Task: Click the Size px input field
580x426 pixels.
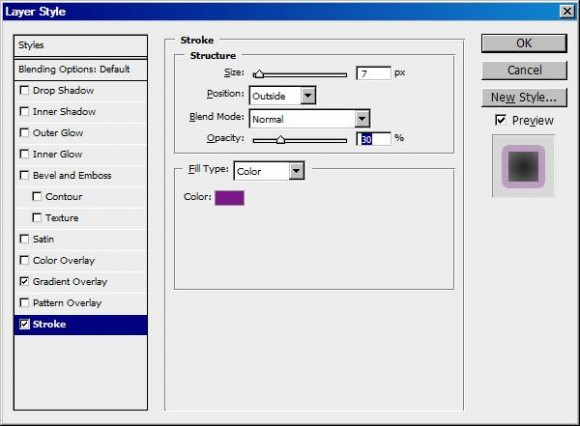Action: 373,73
